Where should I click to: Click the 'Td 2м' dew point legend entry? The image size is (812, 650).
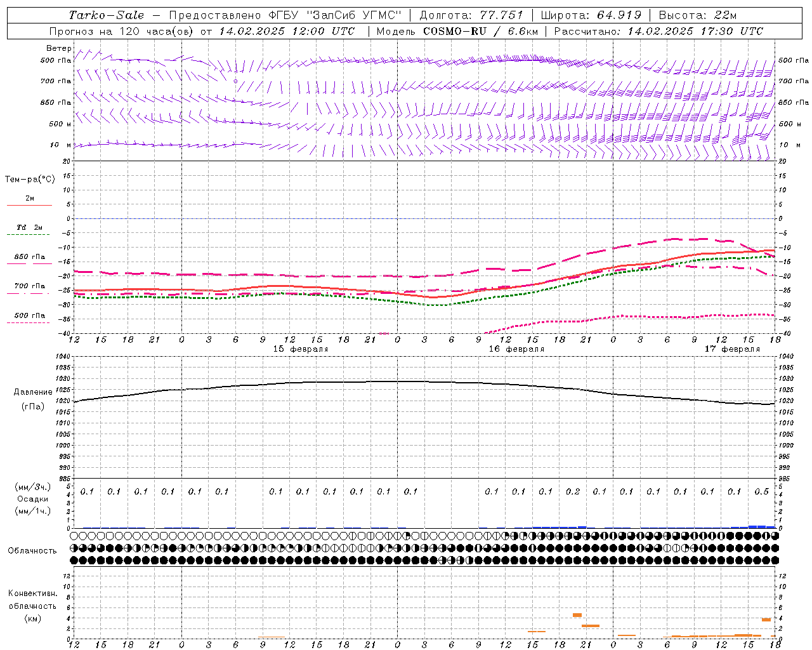tap(30, 227)
